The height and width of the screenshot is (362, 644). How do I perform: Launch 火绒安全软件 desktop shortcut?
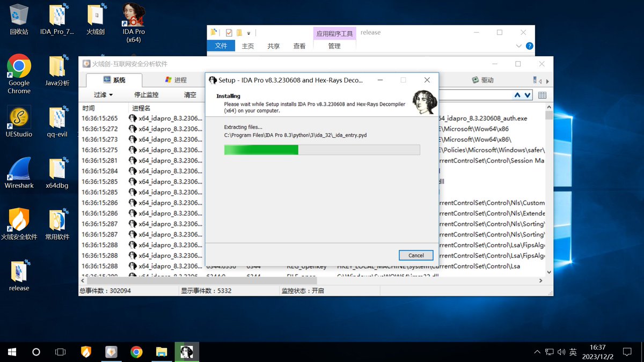tap(19, 224)
